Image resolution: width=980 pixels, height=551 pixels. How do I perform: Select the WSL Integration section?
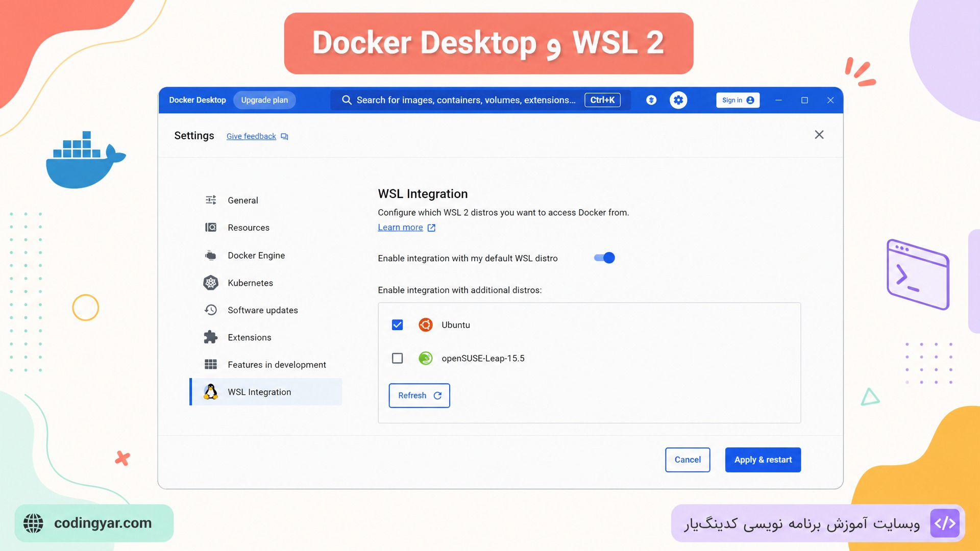click(265, 392)
